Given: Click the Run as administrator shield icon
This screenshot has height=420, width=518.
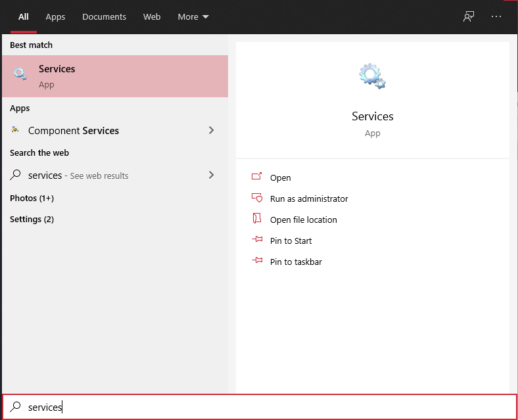Looking at the screenshot, I should [257, 198].
